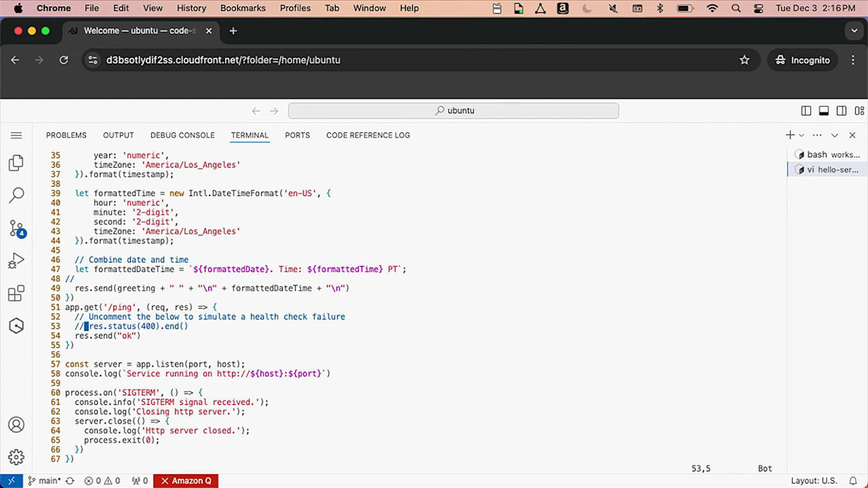Screen dimensions: 868x488
Task: Open the Search view in activity bar
Action: [x=16, y=195]
